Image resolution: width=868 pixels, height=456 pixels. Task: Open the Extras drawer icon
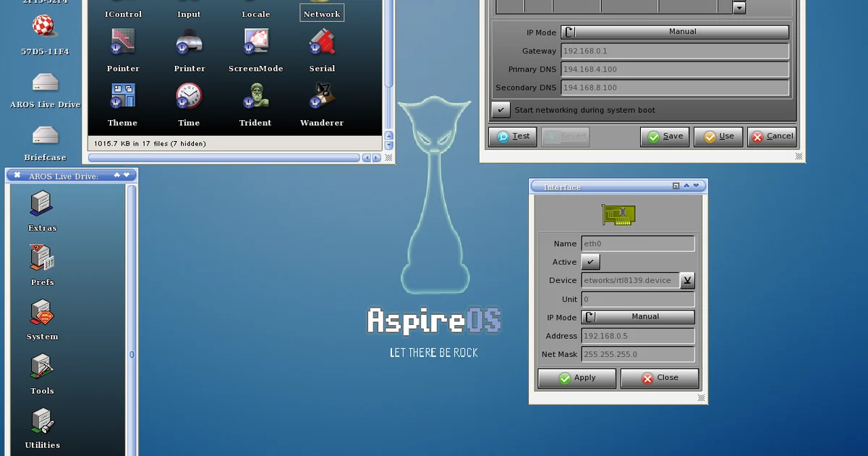point(42,203)
